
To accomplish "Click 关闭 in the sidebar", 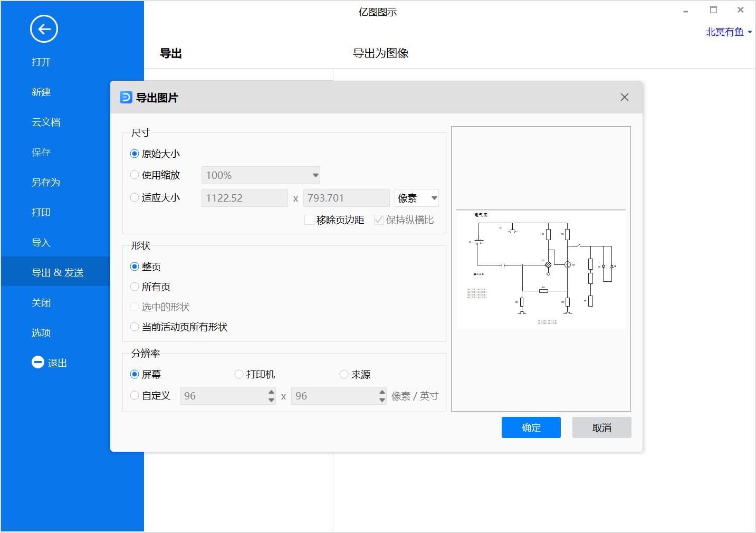I will point(41,303).
